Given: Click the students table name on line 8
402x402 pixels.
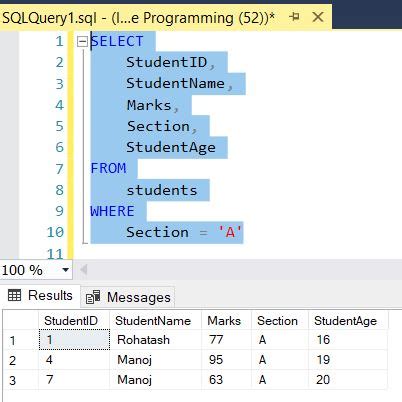Looking at the screenshot, I should [162, 190].
